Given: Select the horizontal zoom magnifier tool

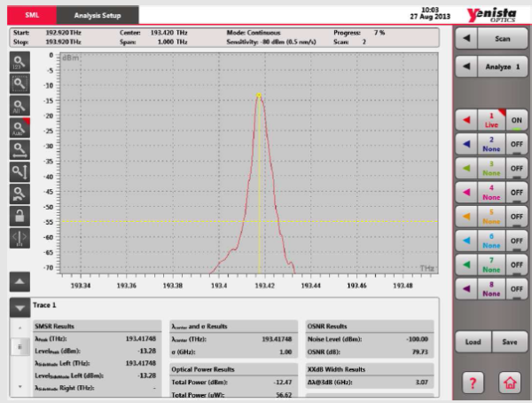Looking at the screenshot, I should (x=20, y=149).
